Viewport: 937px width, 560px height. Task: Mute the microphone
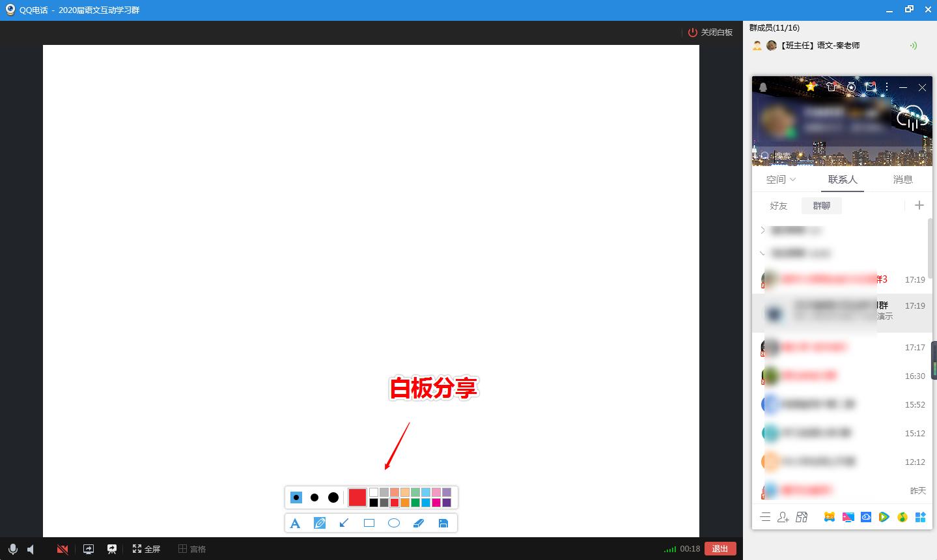12,548
